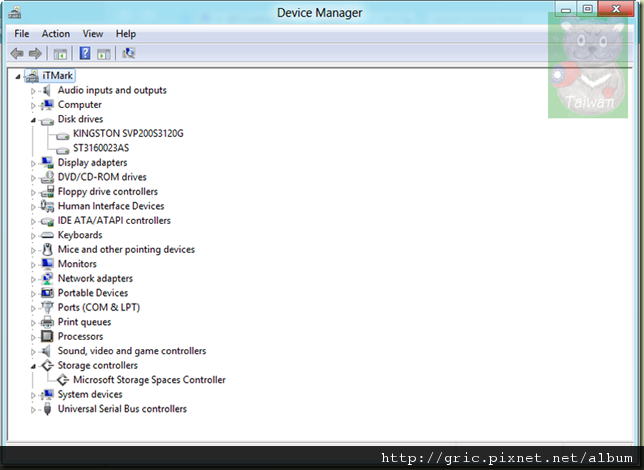Click Show/Hide Console Tree toolbar icon
Viewport: 644px width, 470px height.
[61, 53]
